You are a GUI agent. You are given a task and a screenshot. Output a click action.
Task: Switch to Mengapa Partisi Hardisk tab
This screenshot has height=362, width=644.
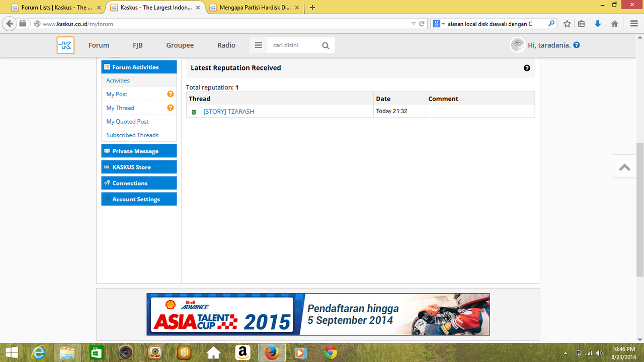[254, 8]
